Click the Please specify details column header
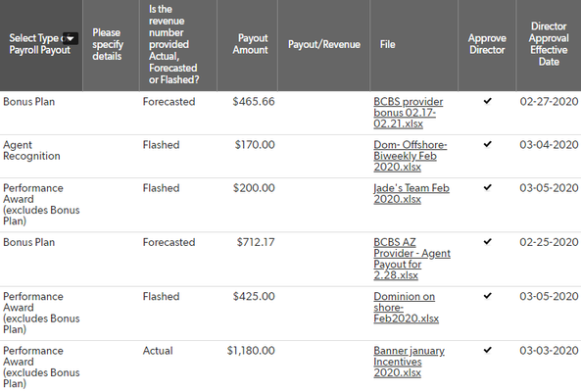Screen dimensions: 581x392 click(x=108, y=44)
